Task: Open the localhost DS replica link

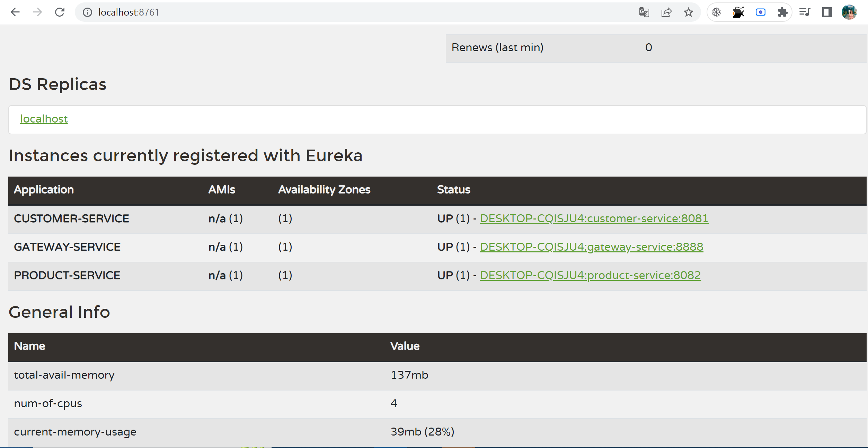Action: (44, 119)
